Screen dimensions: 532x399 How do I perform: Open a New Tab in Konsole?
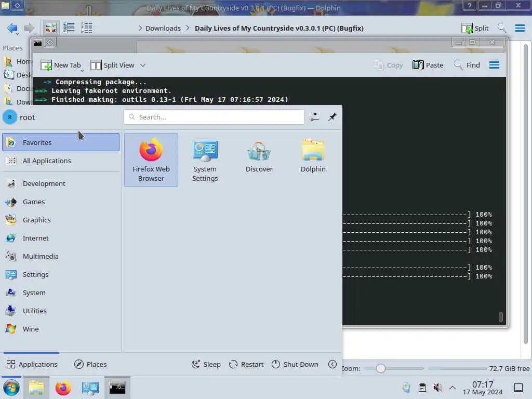click(61, 65)
